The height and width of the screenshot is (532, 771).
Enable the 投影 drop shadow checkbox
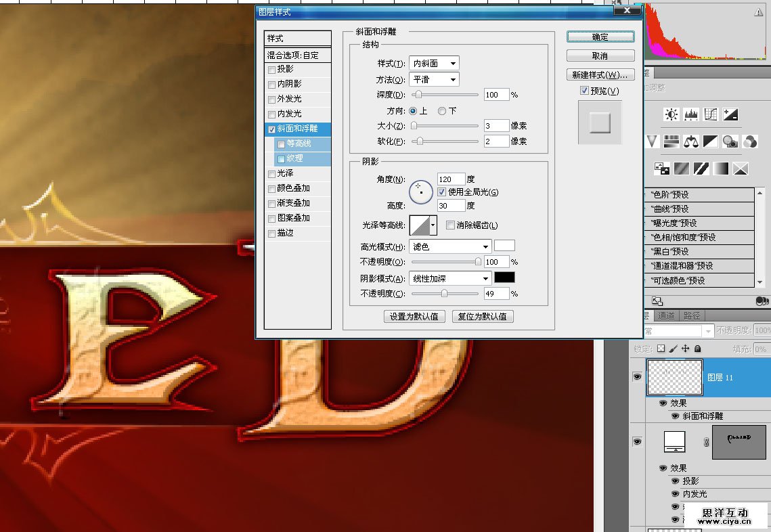(x=272, y=69)
